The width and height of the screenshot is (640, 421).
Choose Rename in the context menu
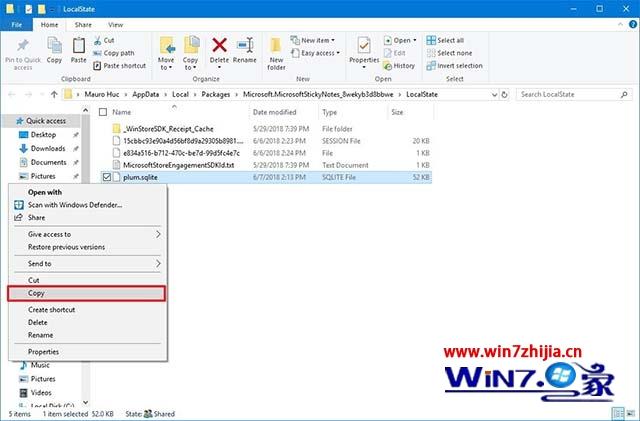click(87, 335)
